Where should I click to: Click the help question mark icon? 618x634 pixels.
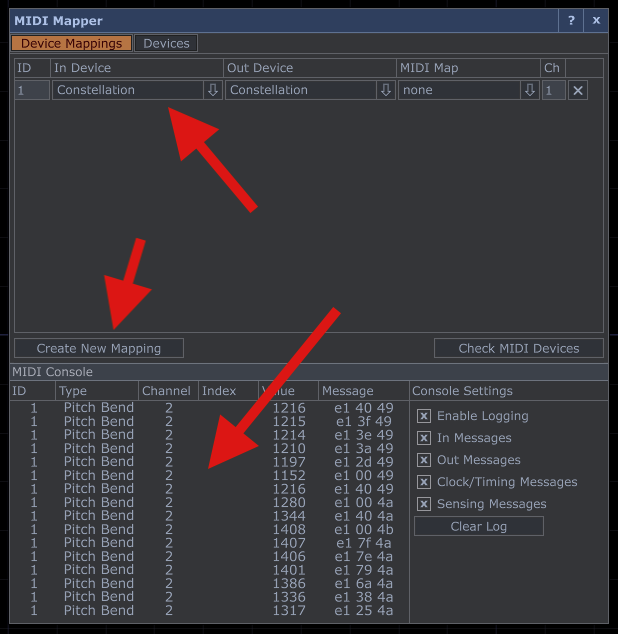(571, 20)
